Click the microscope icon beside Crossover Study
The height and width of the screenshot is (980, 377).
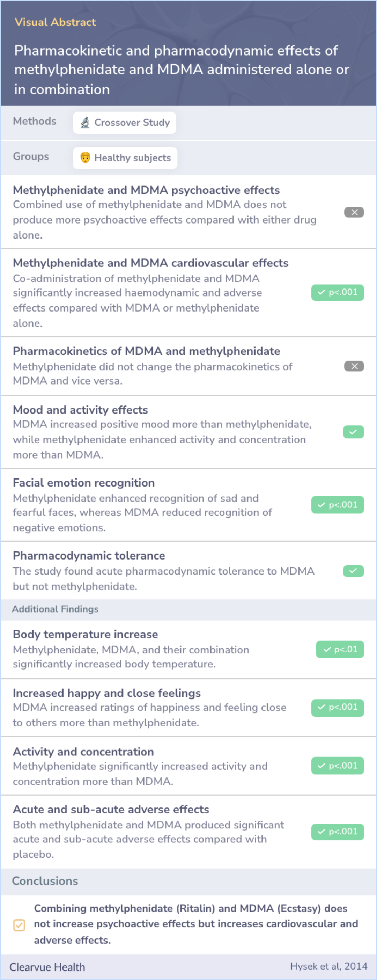coord(85,123)
